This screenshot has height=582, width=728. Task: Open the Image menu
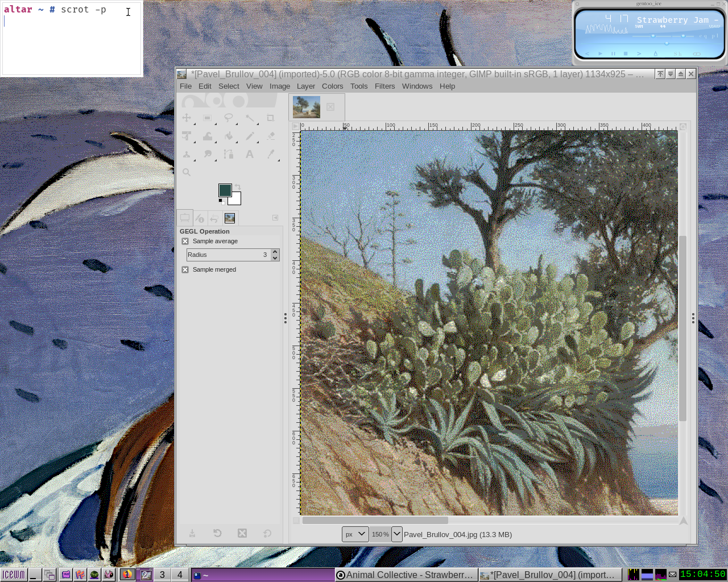click(280, 86)
